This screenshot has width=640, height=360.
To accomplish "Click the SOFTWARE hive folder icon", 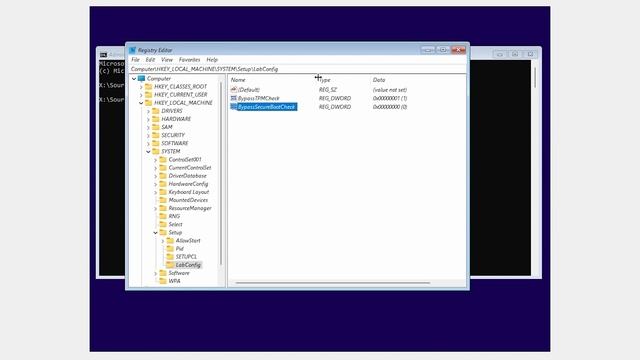I will tap(156, 143).
